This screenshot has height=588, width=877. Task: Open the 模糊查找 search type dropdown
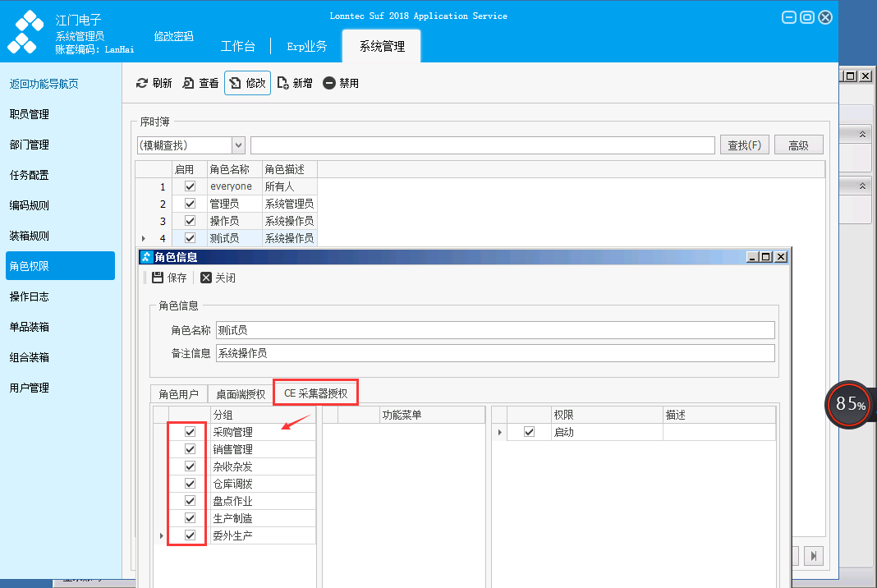pyautogui.click(x=238, y=145)
